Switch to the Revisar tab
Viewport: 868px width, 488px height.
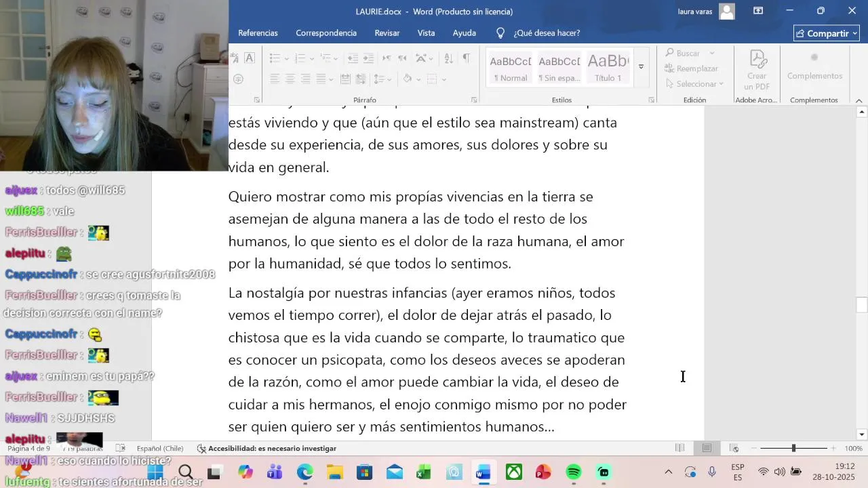pyautogui.click(x=387, y=33)
